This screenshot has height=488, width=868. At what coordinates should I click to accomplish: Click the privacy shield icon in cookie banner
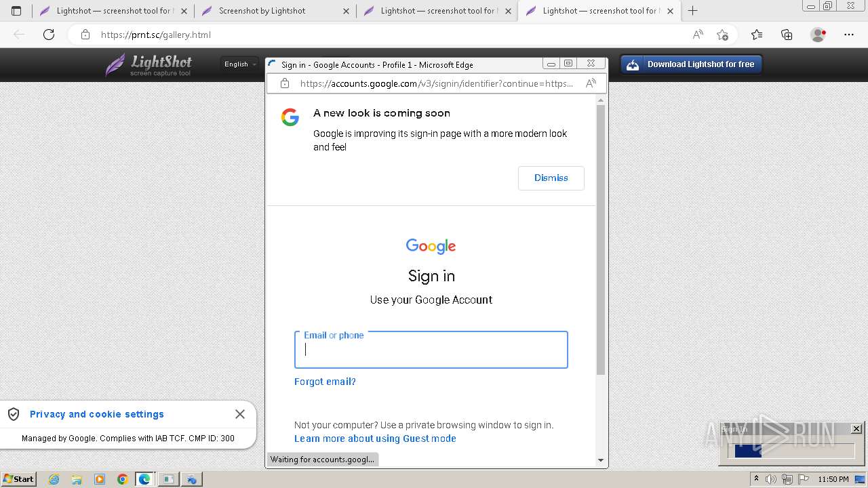click(x=14, y=414)
